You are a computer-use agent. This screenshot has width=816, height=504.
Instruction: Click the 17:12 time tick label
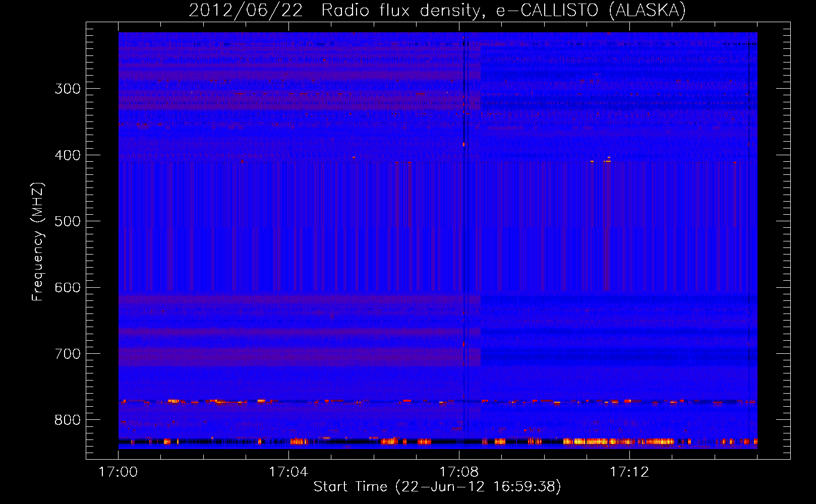tap(629, 472)
